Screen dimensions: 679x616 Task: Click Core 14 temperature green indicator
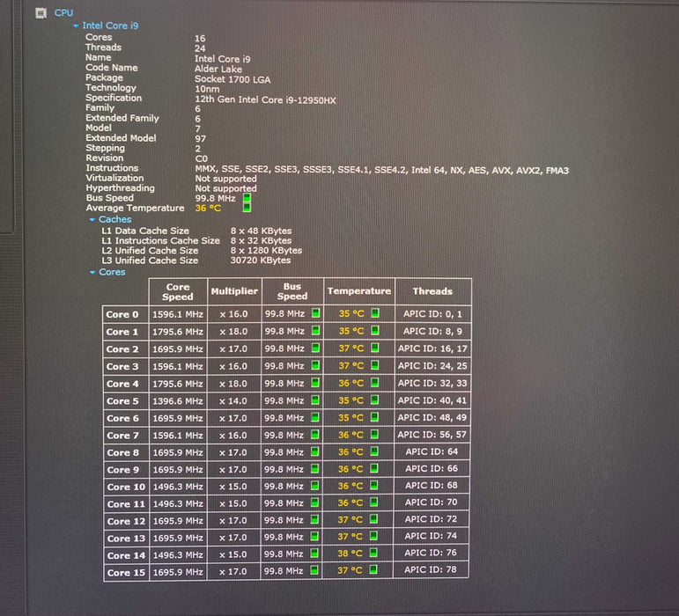point(373,553)
